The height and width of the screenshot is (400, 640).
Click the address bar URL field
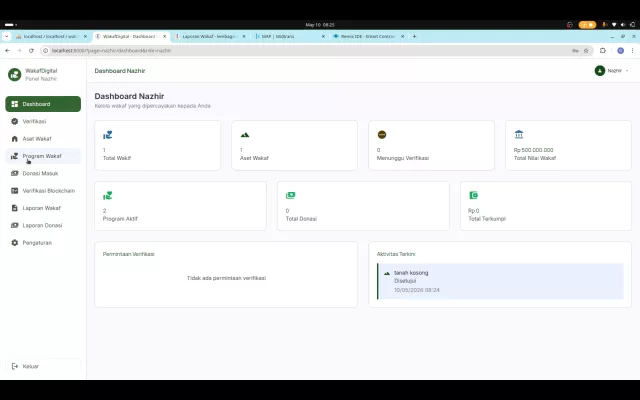click(306, 51)
